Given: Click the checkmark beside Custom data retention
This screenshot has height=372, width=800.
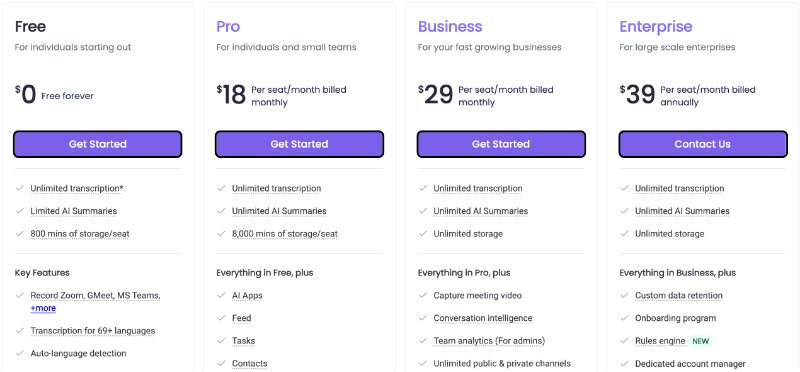Looking at the screenshot, I should pos(624,295).
